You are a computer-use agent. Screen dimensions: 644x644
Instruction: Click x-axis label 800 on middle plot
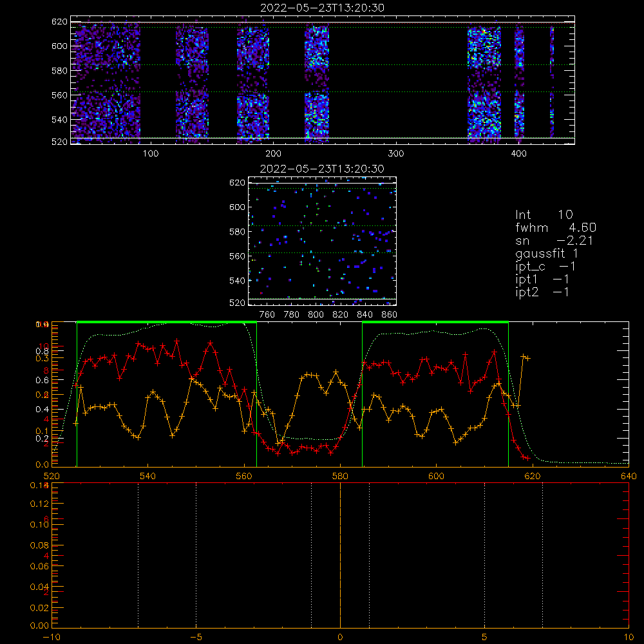coord(316,314)
